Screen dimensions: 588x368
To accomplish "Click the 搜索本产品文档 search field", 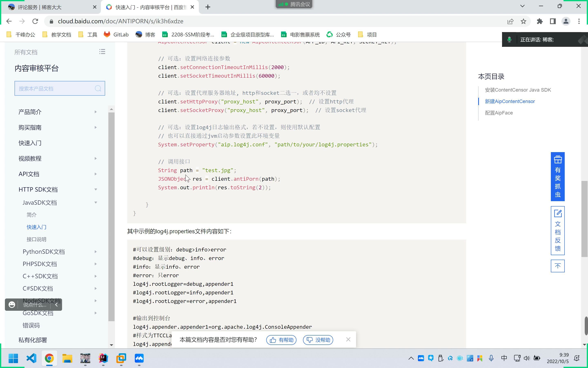I will (x=60, y=88).
